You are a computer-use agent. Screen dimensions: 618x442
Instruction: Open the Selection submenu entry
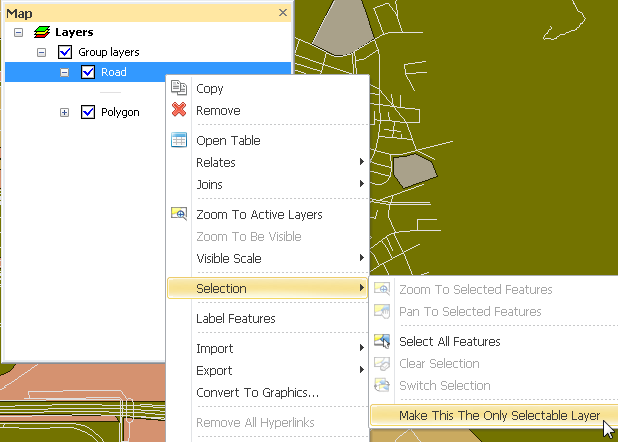click(268, 289)
